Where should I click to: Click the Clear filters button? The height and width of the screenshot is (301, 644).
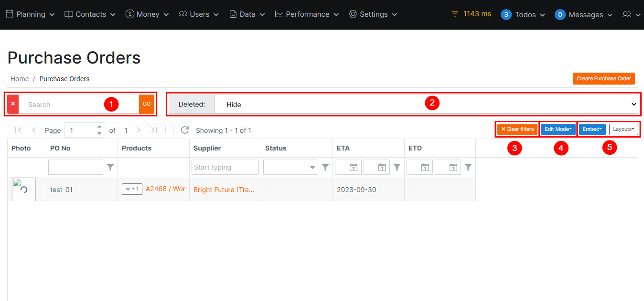click(516, 129)
